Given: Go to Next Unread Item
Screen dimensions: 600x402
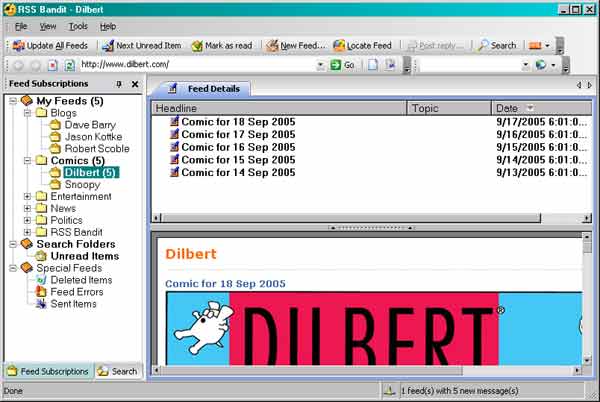Looking at the screenshot, I should (142, 46).
